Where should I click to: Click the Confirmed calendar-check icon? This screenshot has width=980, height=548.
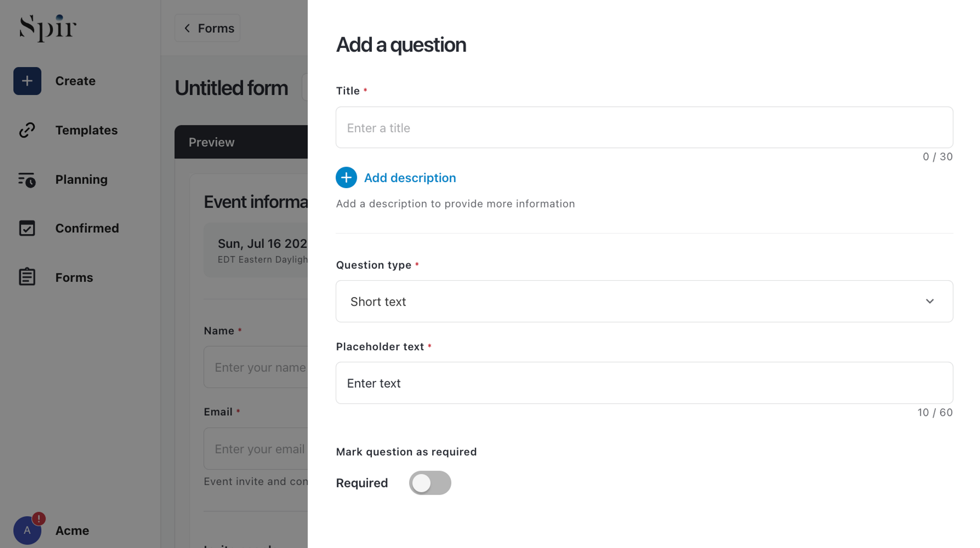click(27, 228)
